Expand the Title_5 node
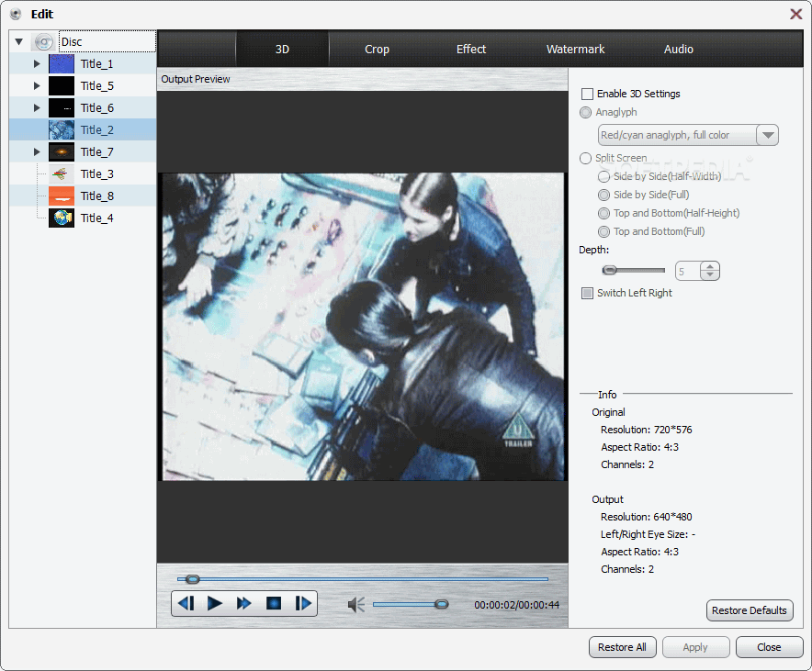 click(37, 86)
